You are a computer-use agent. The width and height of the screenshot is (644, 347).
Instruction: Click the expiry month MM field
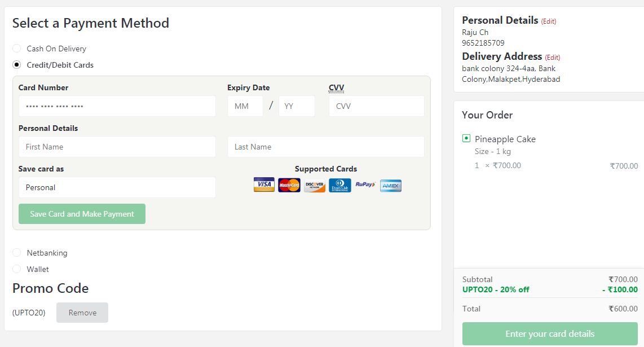click(245, 106)
